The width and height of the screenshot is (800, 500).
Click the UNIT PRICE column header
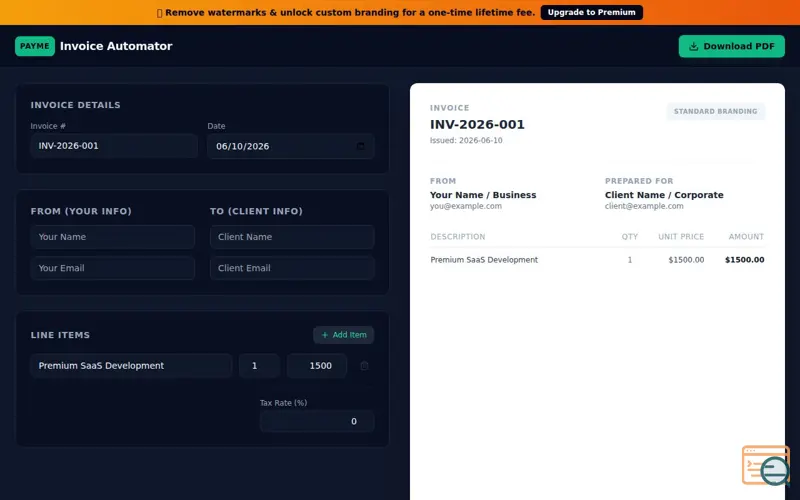pos(681,237)
